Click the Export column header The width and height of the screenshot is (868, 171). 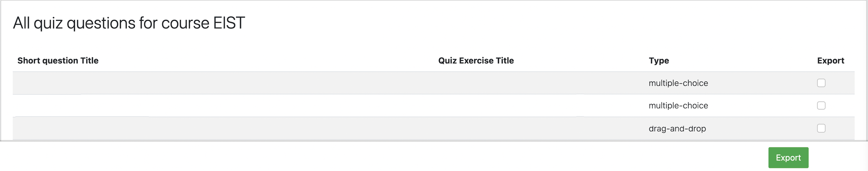tap(830, 61)
